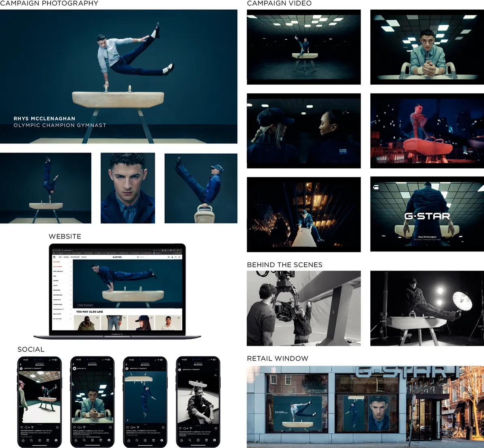Like the post on the 11:37 phone
This screenshot has width=484, height=448.
click(x=22, y=427)
